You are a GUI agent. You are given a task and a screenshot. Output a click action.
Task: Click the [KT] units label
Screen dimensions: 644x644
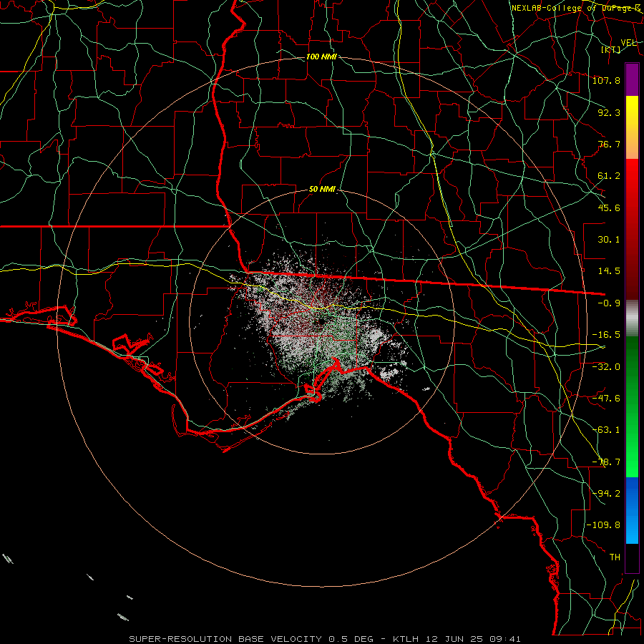pos(611,49)
